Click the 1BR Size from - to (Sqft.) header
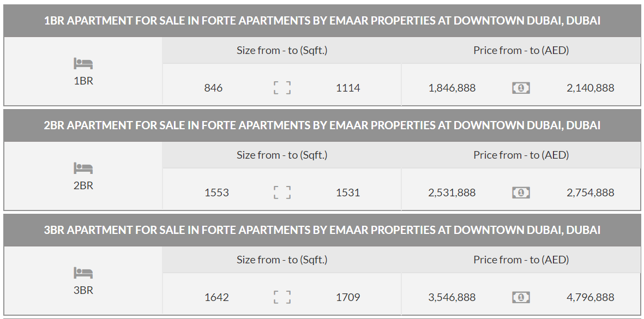Image resolution: width=644 pixels, height=319 pixels. click(x=282, y=50)
